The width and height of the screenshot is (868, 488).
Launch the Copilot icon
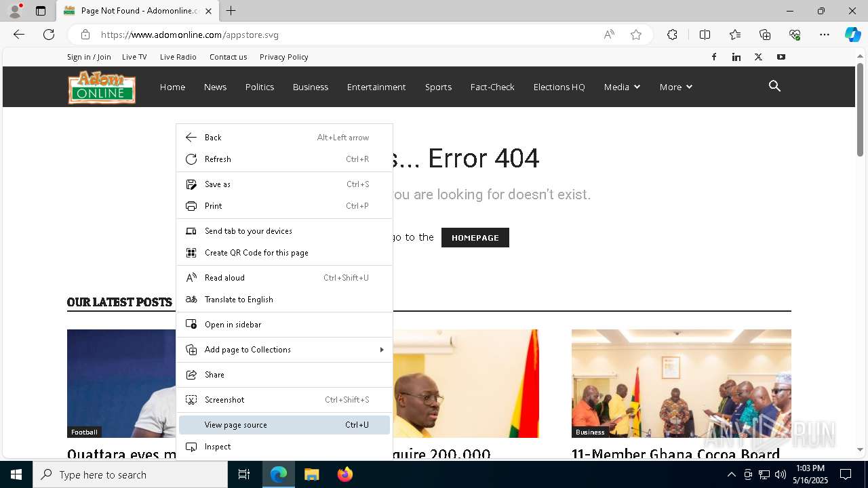(x=852, y=35)
